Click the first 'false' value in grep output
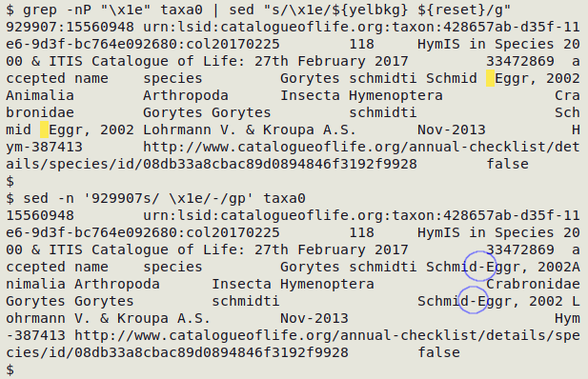Screen dimensions: 588x379 pyautogui.click(x=508, y=164)
